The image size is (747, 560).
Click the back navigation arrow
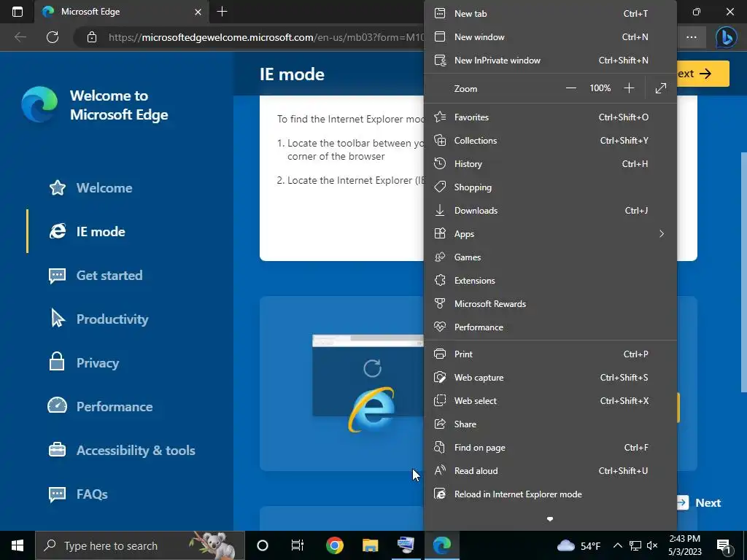pos(20,37)
